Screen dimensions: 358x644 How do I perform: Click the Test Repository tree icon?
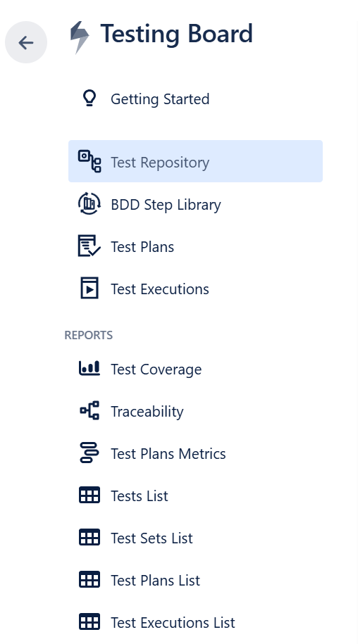[x=89, y=161]
